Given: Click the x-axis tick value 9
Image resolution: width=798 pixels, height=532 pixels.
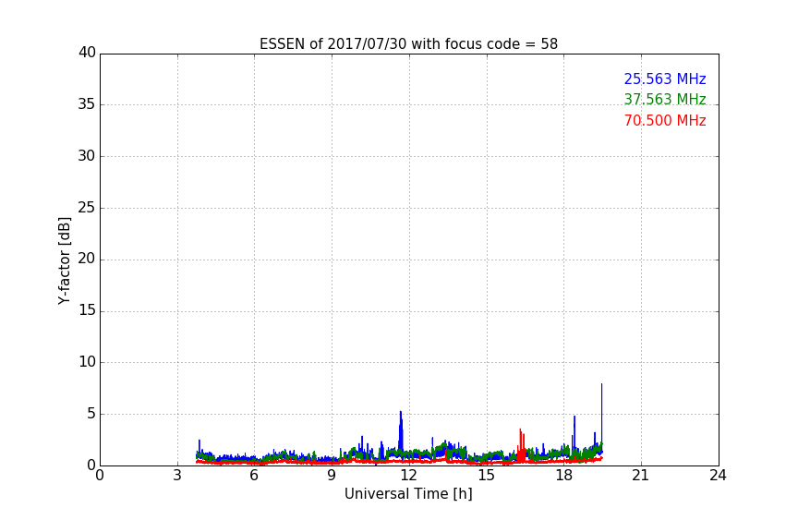Looking at the screenshot, I should (332, 476).
